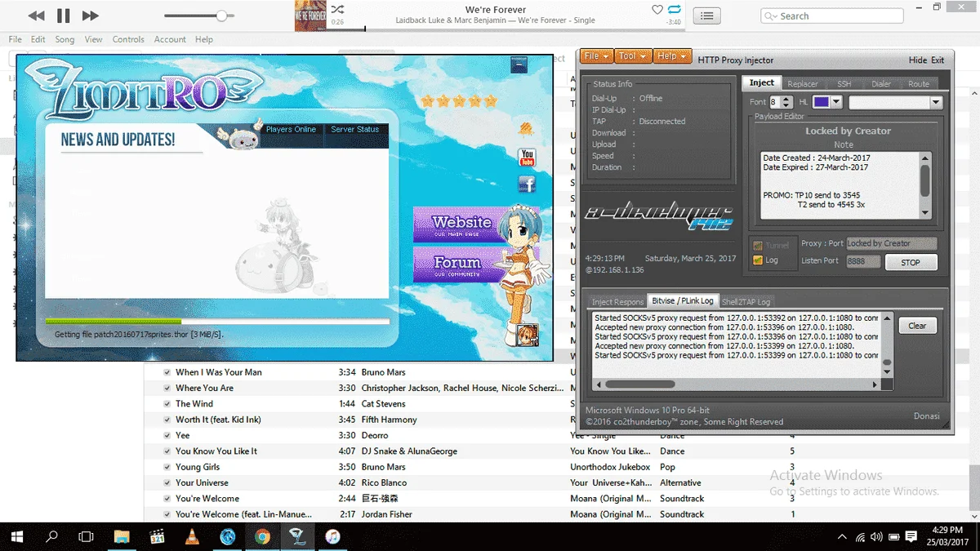Toggle the Tunnel checkbox
This screenshot has width=980, height=551.
point(757,246)
